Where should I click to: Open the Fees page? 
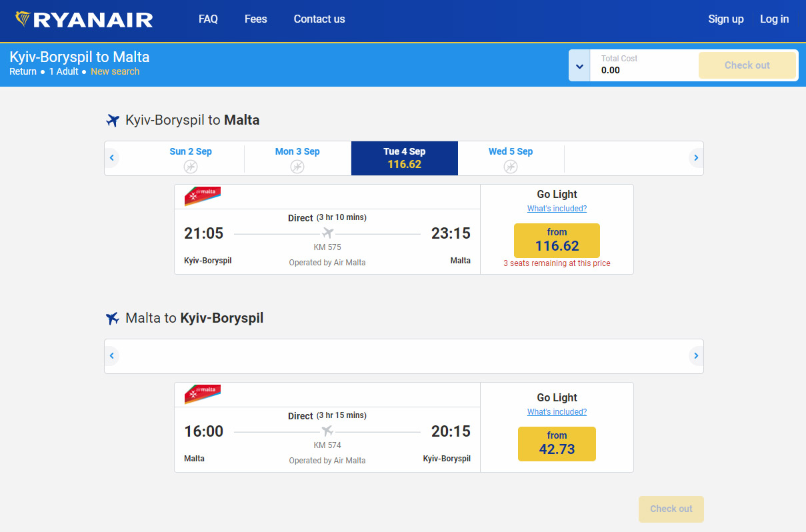pyautogui.click(x=256, y=19)
